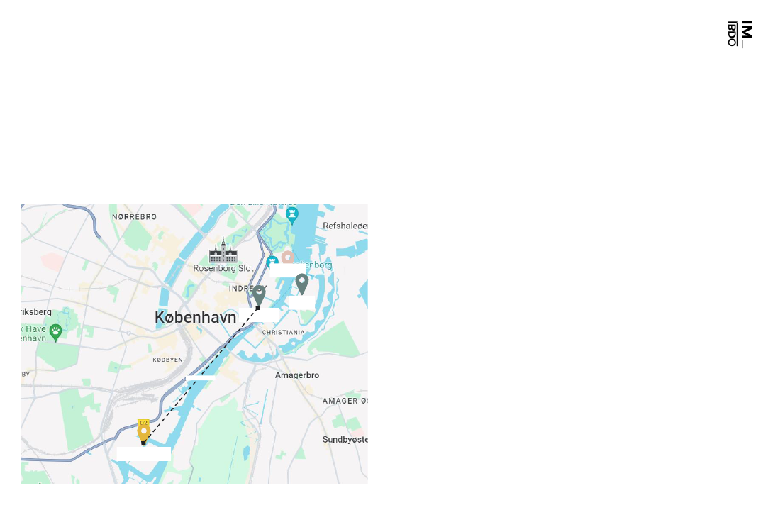Click the white label on the dashed route line

point(201,377)
